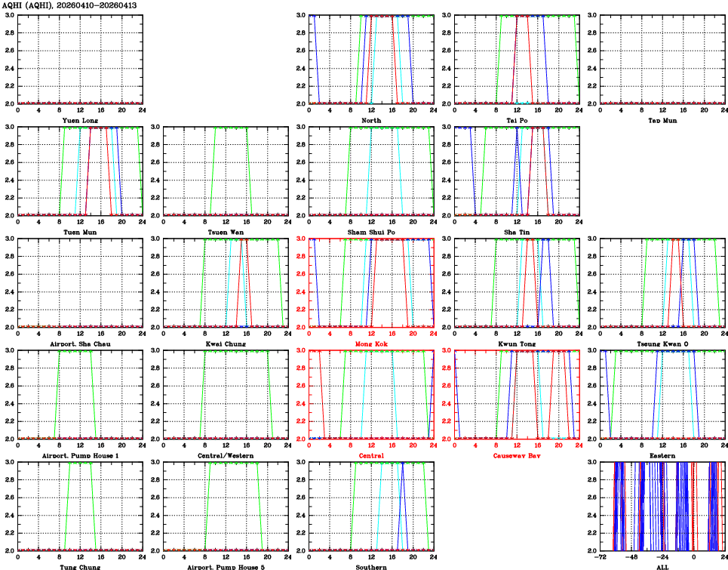
Task: Click the Central/Western station label
Action: tap(226, 456)
